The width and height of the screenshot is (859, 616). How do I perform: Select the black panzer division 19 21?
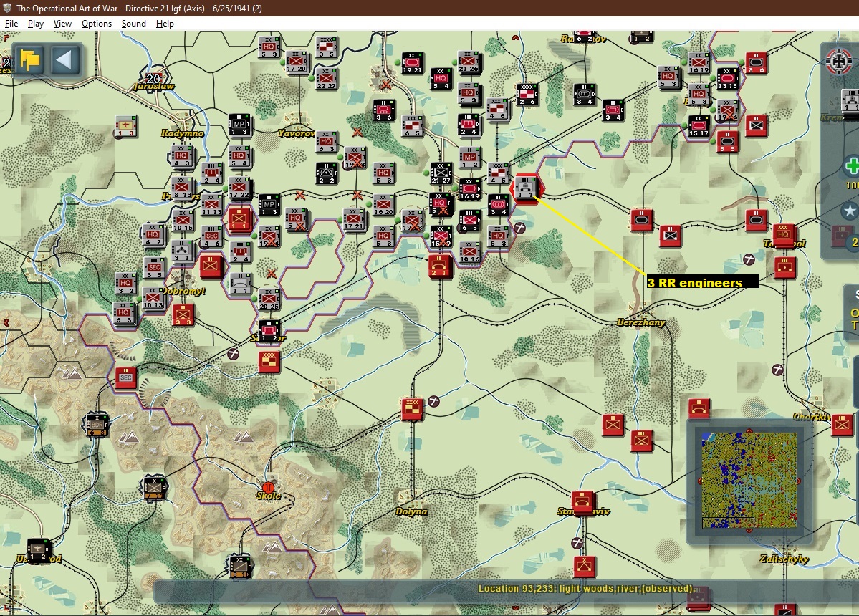point(412,63)
